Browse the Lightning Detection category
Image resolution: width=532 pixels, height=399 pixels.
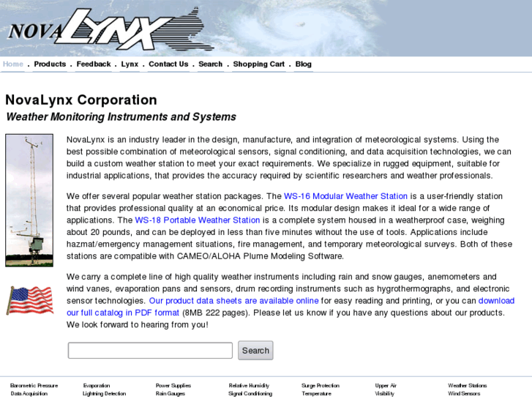[x=104, y=394]
